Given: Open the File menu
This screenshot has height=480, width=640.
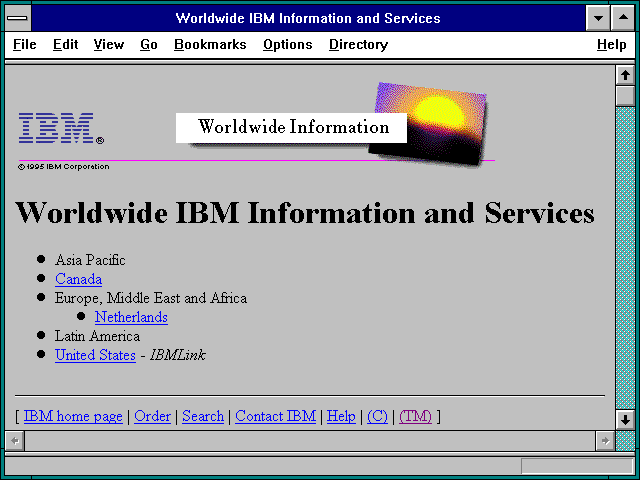Looking at the screenshot, I should coord(24,44).
